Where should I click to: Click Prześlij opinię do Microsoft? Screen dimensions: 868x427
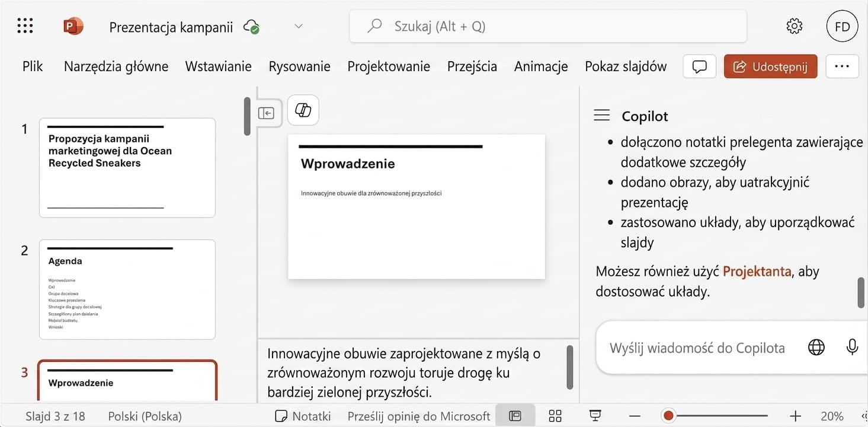(x=419, y=416)
